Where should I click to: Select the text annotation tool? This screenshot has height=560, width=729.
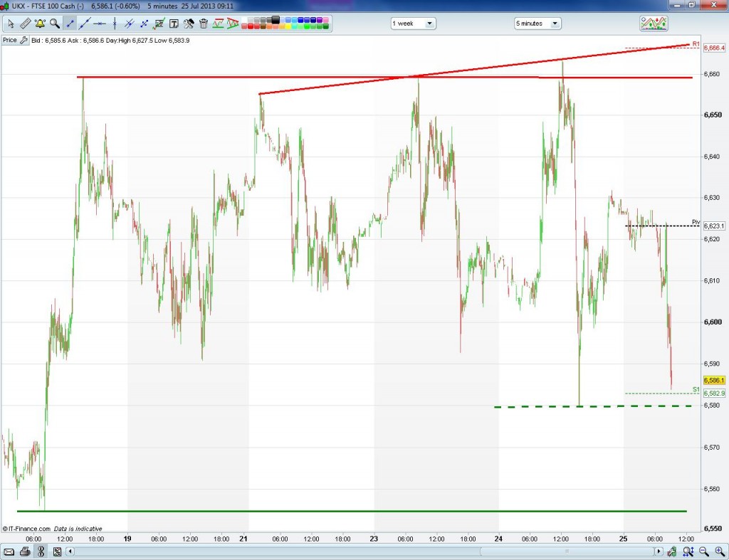(174, 23)
